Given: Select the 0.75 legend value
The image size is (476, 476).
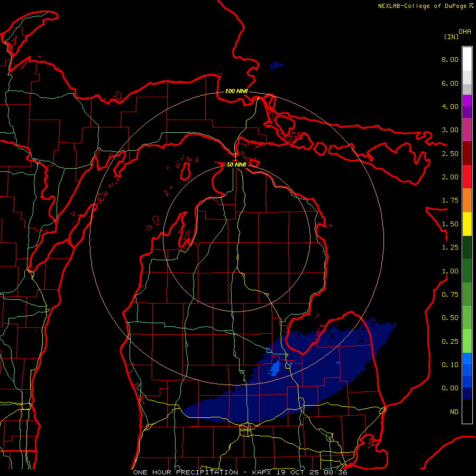Looking at the screenshot, I should [x=450, y=295].
